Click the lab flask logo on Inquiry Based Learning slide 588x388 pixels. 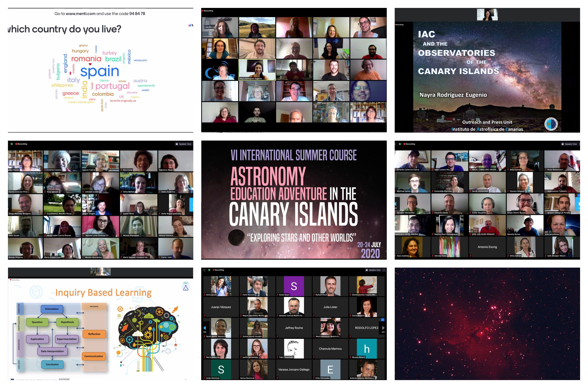coord(186,287)
